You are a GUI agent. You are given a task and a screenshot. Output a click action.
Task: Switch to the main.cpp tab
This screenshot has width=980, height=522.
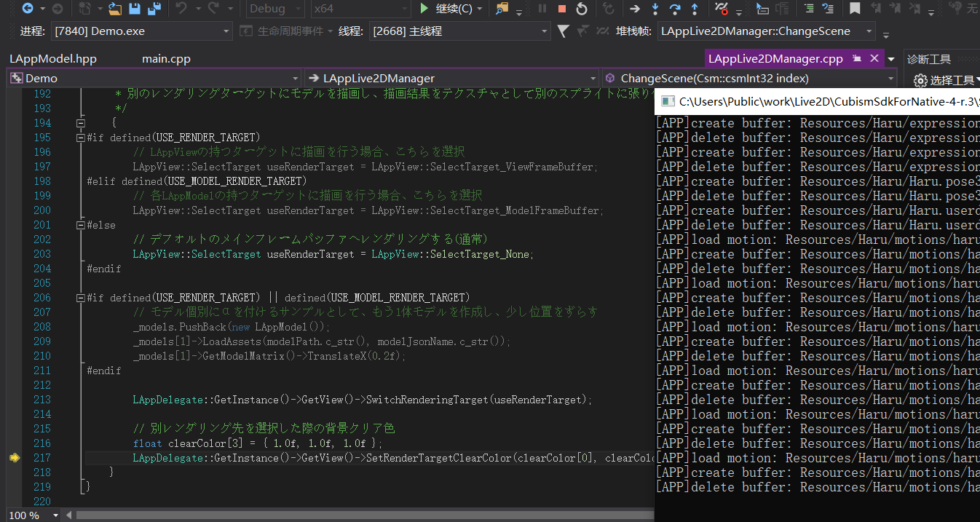166,59
